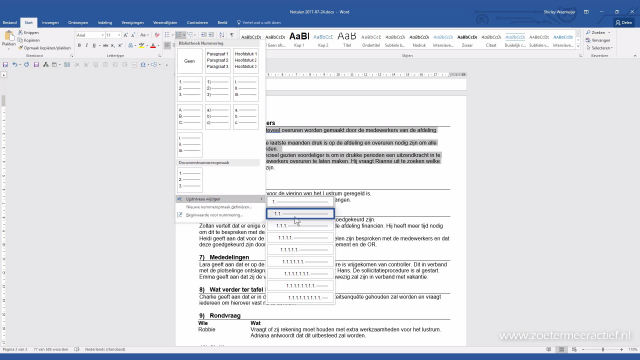Screen dimensions: 640x360
Task: Apply the Kop 1 style
Action: [x=299, y=40]
